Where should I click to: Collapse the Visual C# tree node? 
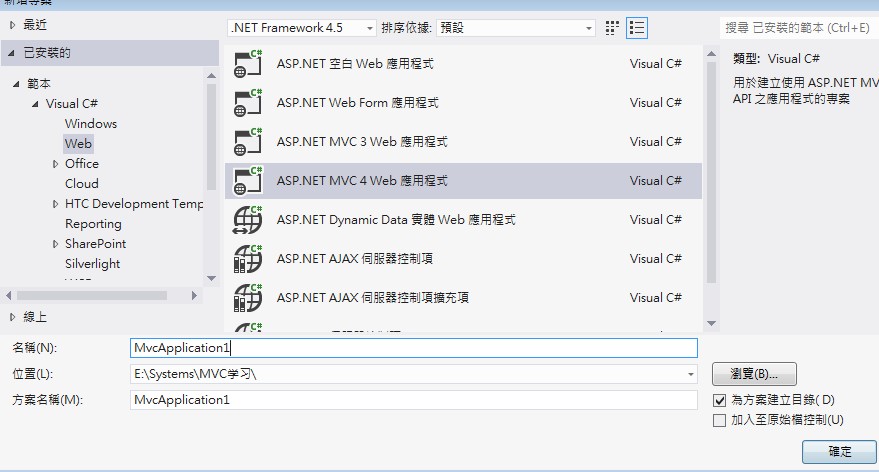click(x=35, y=104)
